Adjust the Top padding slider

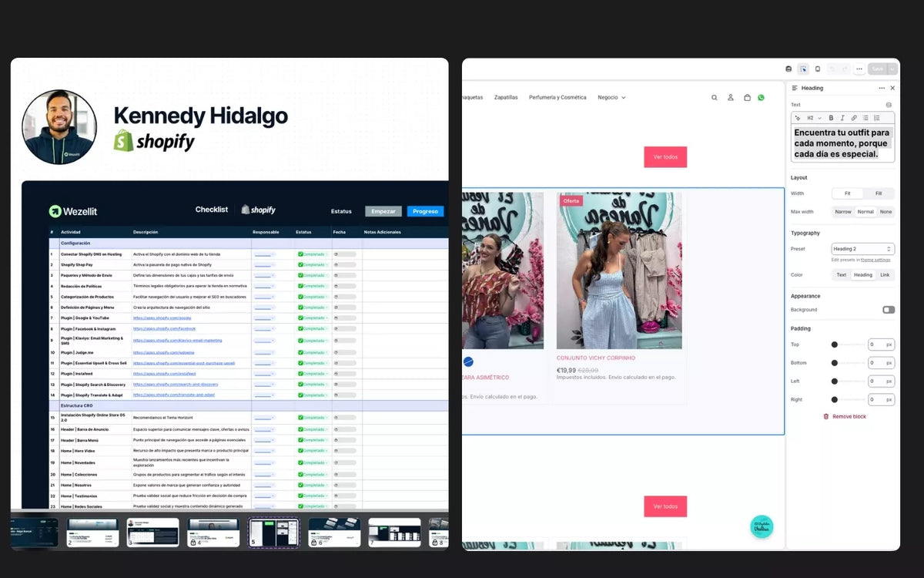point(847,344)
